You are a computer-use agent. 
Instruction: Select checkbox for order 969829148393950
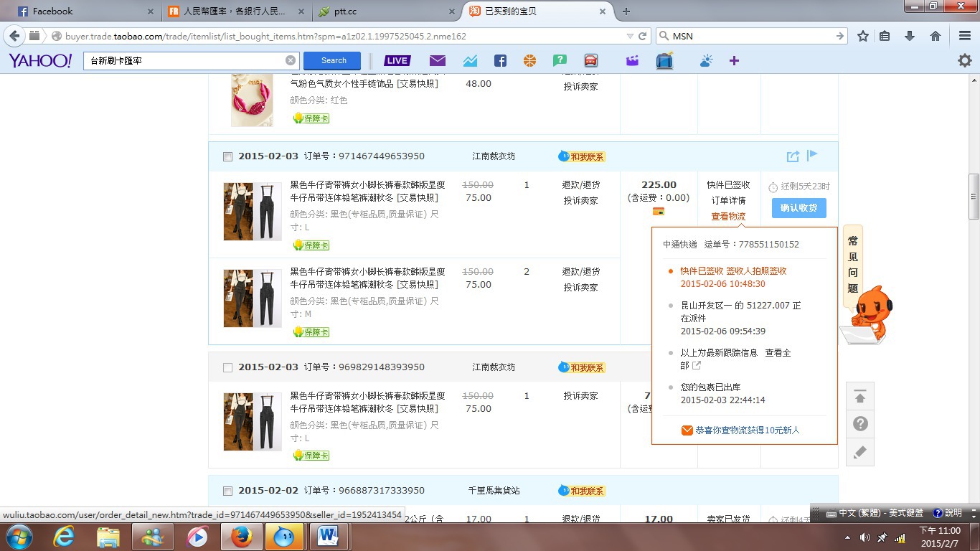tap(227, 367)
